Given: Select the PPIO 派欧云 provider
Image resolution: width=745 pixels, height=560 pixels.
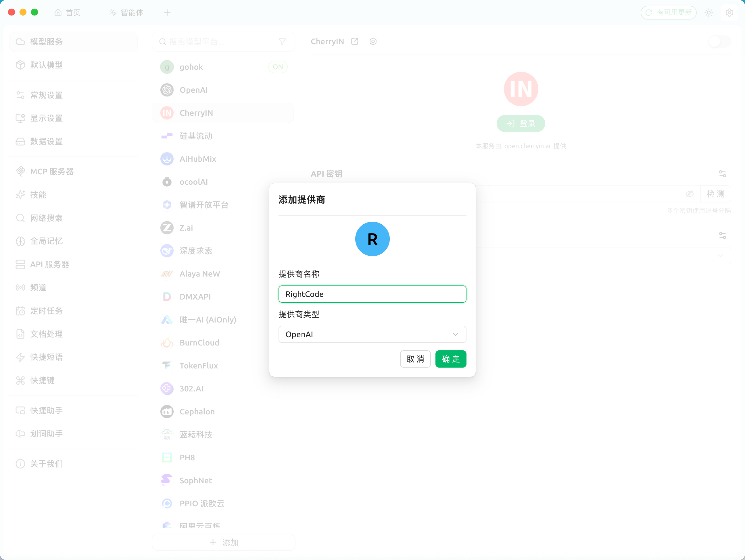Looking at the screenshot, I should [x=223, y=503].
